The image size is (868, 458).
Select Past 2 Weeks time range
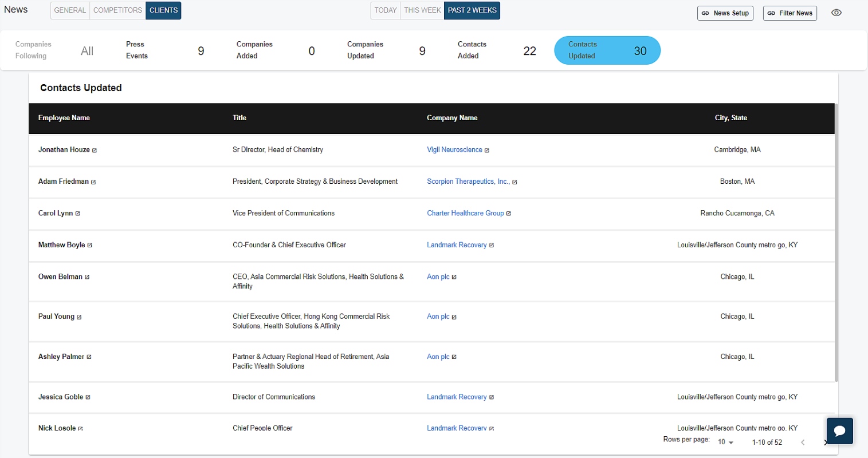click(x=472, y=10)
